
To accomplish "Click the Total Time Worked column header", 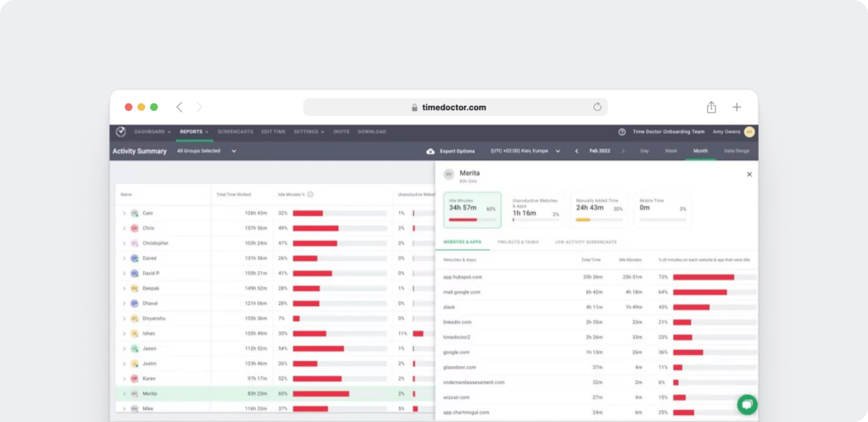I will [233, 195].
